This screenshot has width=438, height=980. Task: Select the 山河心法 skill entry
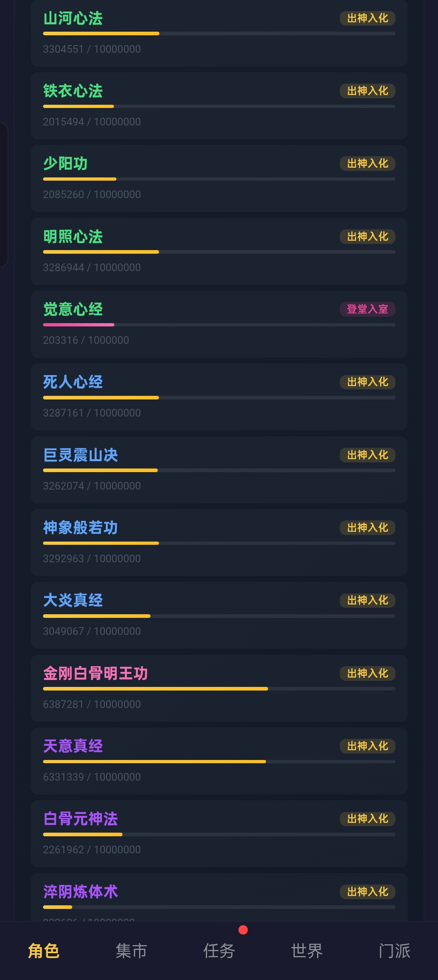pyautogui.click(x=219, y=33)
